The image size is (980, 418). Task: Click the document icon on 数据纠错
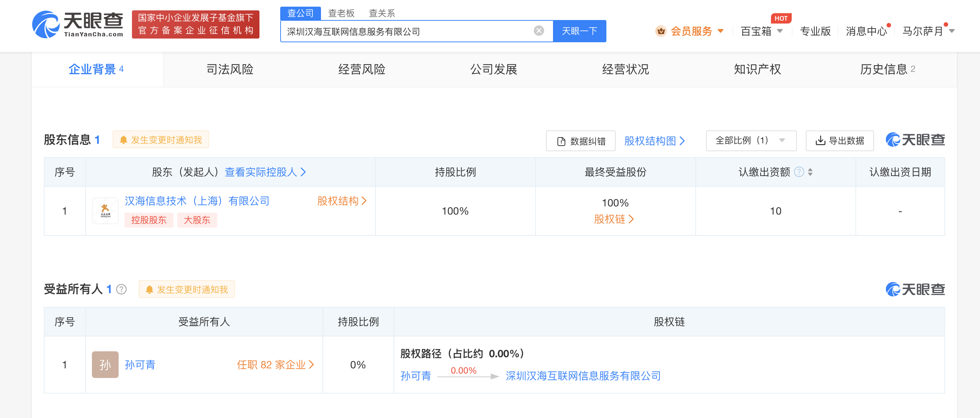pyautogui.click(x=561, y=142)
